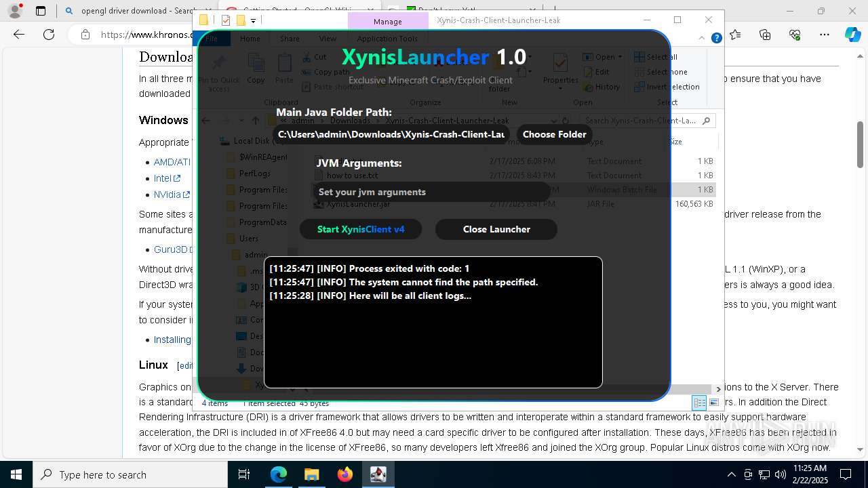Select 'opengl driver download' Edge tab
Image resolution: width=868 pixels, height=488 pixels.
tap(130, 11)
